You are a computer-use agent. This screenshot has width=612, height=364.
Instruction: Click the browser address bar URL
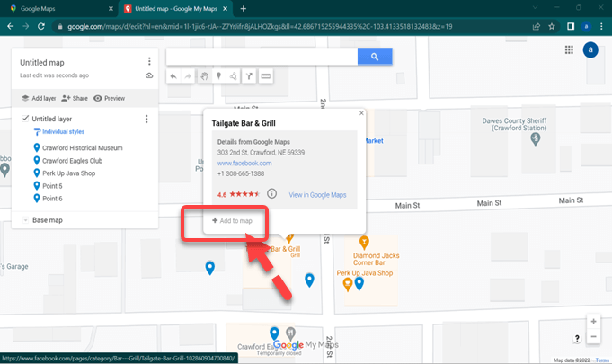(x=260, y=27)
